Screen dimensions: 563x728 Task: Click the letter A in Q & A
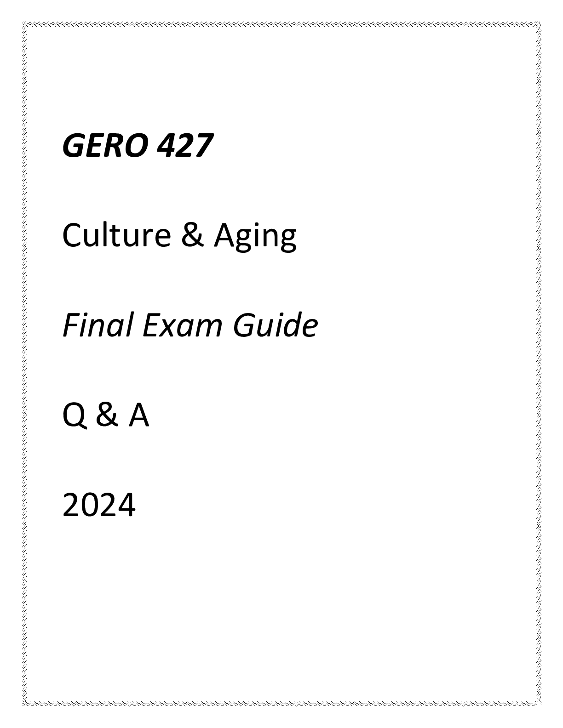pyautogui.click(x=138, y=415)
